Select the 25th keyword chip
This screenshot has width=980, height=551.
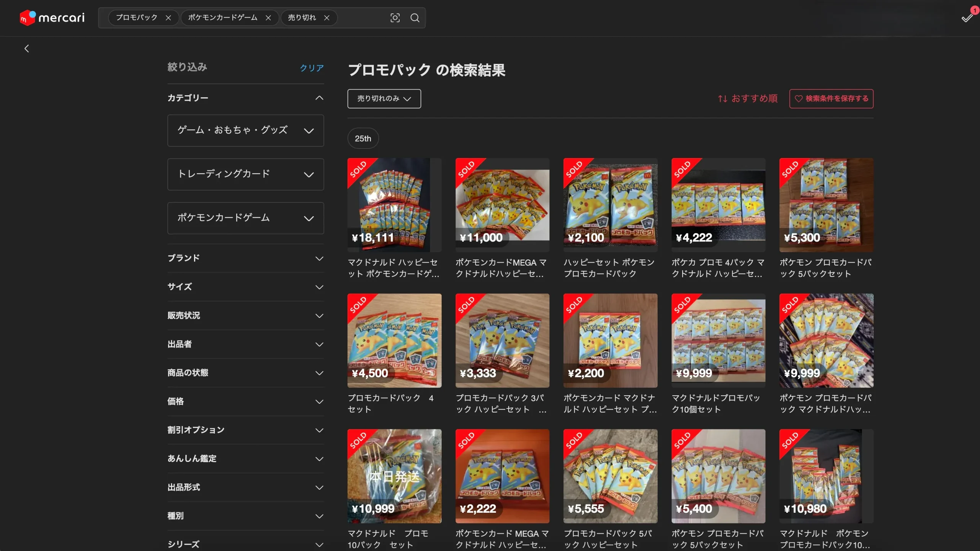pos(363,139)
